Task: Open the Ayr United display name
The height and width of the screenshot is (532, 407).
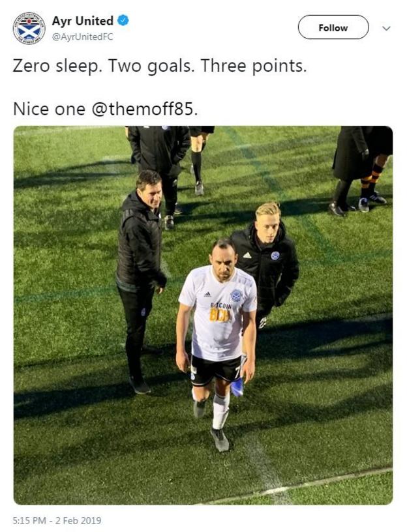Action: (x=82, y=21)
